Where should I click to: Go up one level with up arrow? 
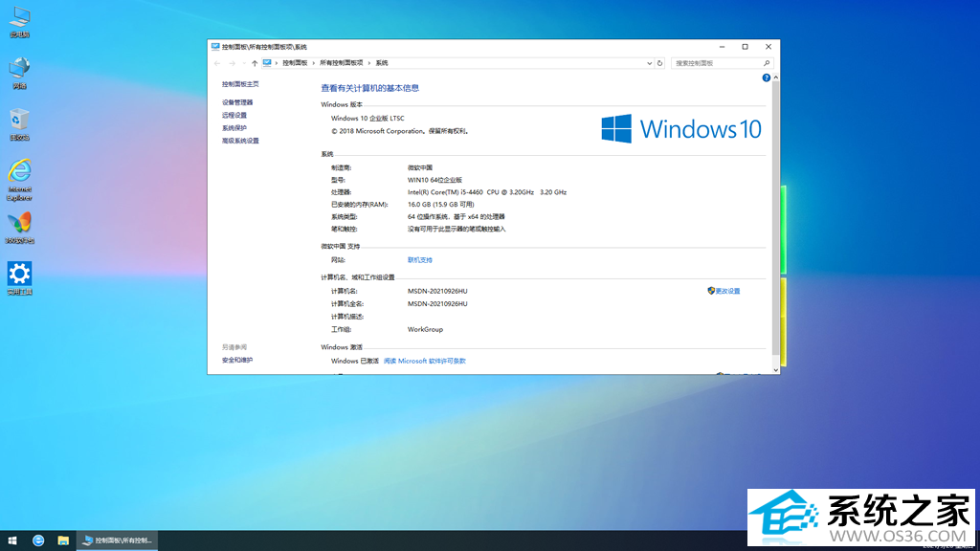255,63
